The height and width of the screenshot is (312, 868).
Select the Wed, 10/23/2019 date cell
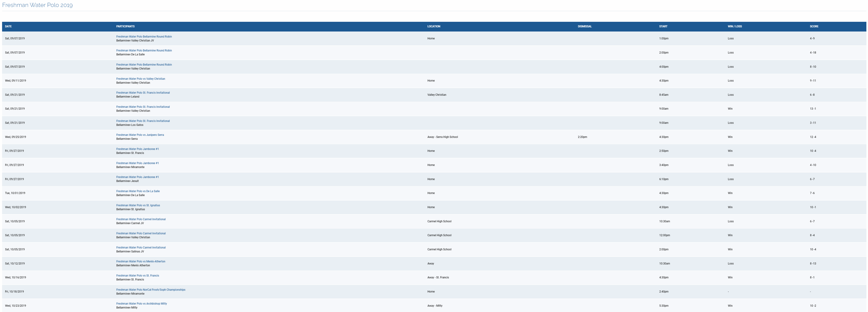click(x=16, y=306)
